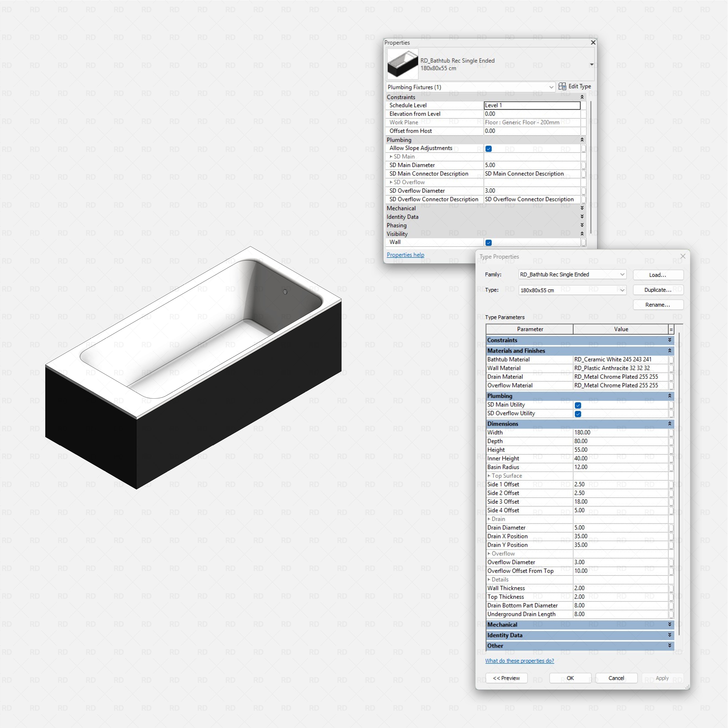Screen dimensions: 728x728
Task: Toggle the SD Main Utility checkbox
Action: click(578, 405)
